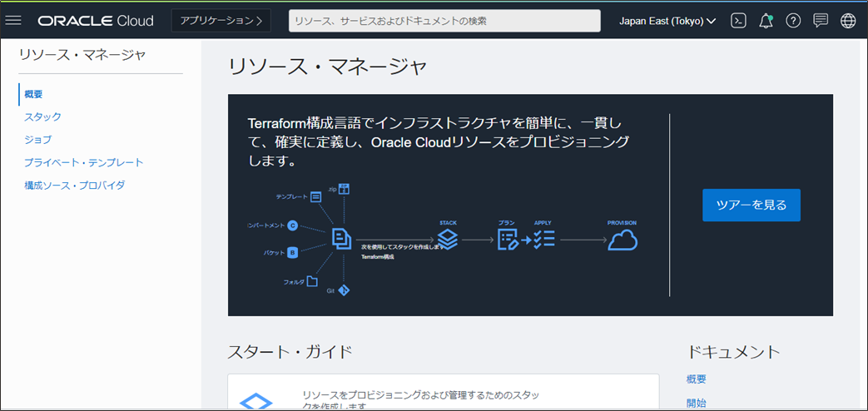Click the APPLY checklist icon
Image resolution: width=868 pixels, height=411 pixels.
544,240
